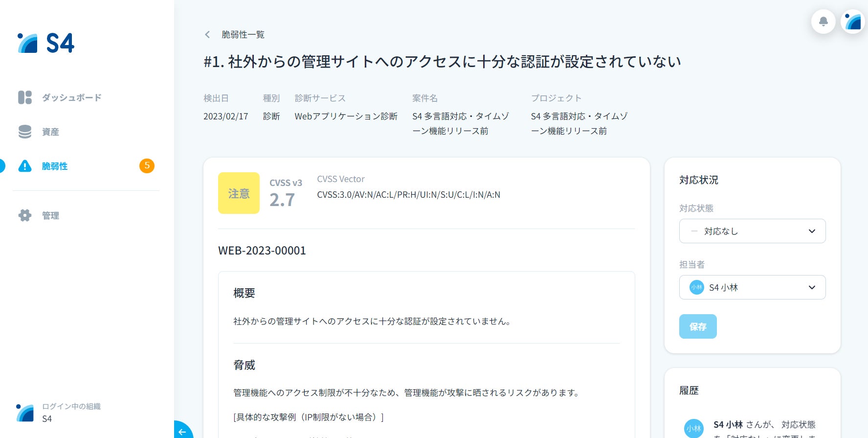Screen dimensions: 868x438
Task: Open the notifications bell
Action: tap(823, 22)
